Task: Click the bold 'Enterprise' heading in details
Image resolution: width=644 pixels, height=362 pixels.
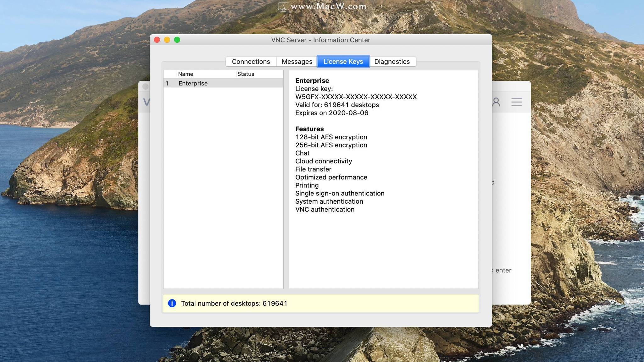Action: pos(312,81)
